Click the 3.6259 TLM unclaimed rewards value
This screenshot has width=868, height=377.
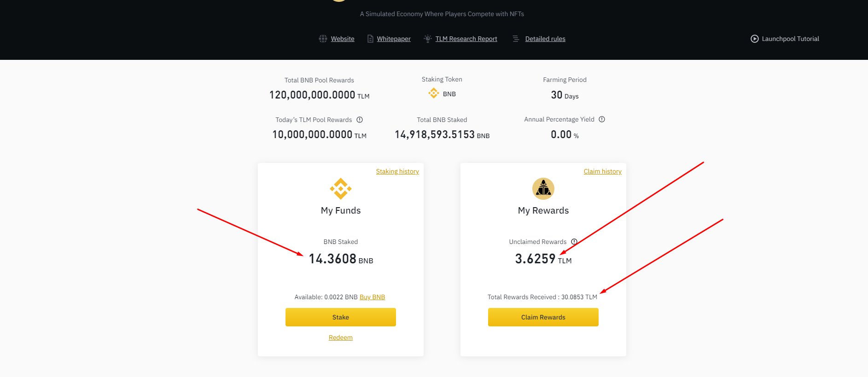(x=543, y=259)
